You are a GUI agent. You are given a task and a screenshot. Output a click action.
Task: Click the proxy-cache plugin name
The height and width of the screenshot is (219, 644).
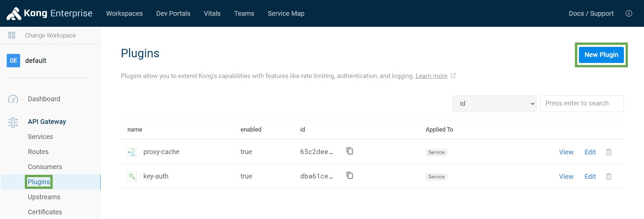pos(161,152)
